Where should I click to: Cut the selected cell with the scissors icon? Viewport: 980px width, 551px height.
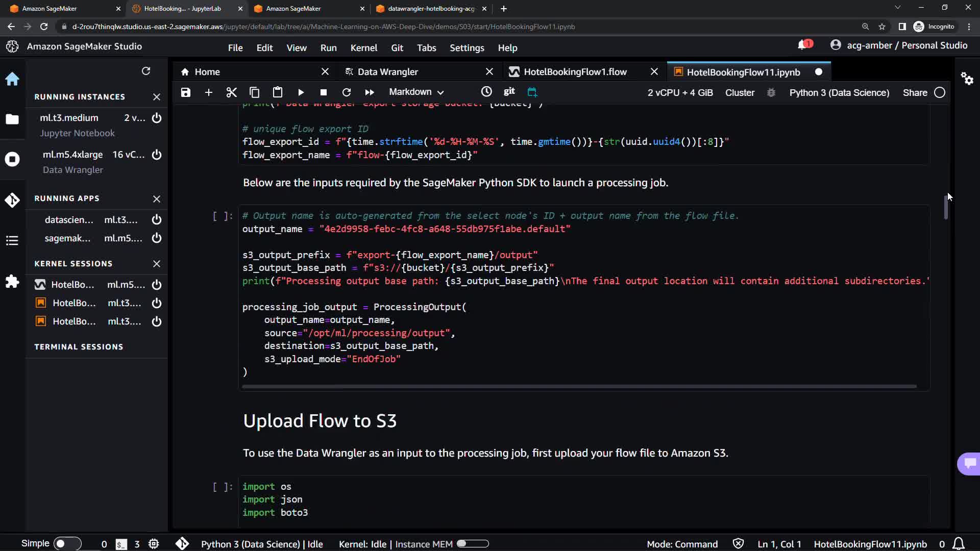coord(231,92)
